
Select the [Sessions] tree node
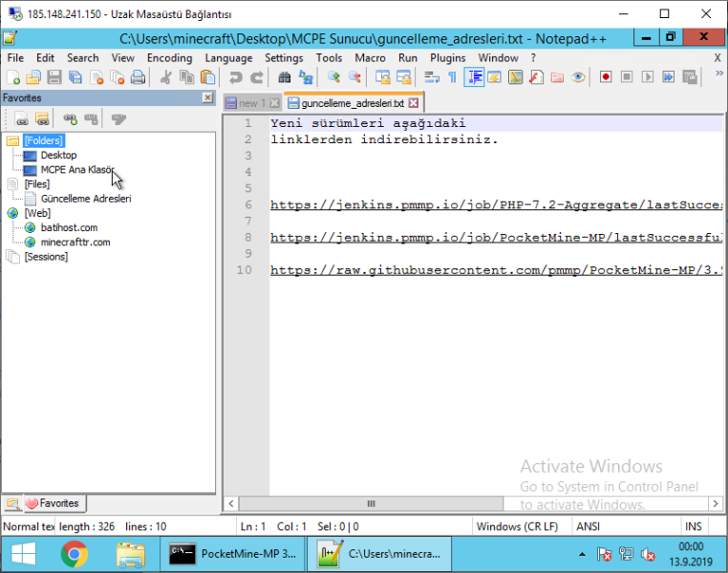(x=46, y=257)
